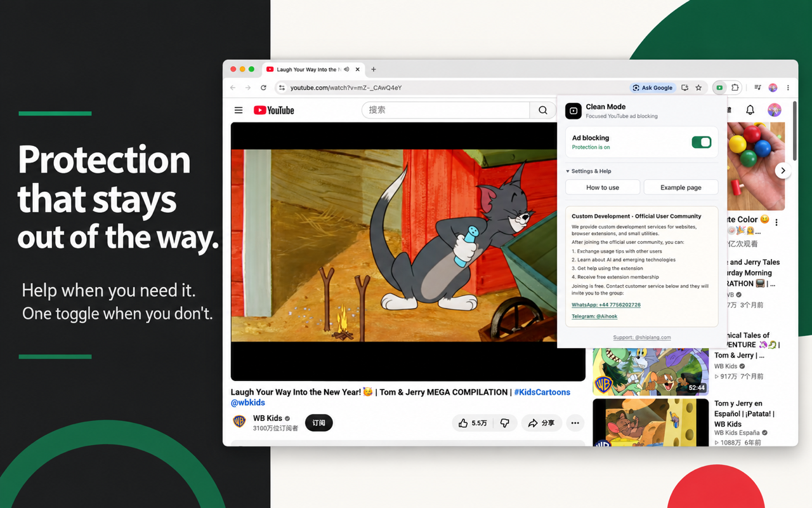
Task: Dislike the video with thumbs-down icon
Action: click(505, 423)
